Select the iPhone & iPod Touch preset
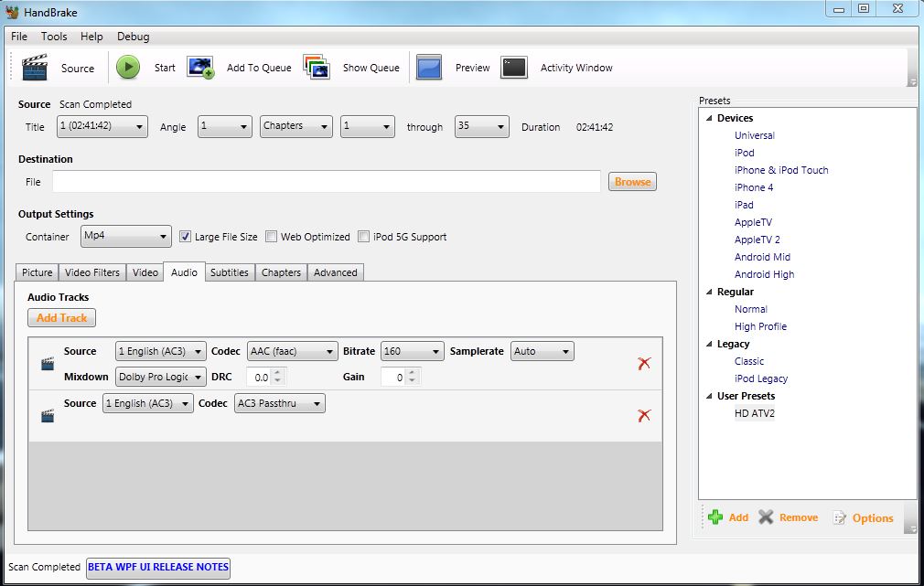Image resolution: width=924 pixels, height=586 pixels. (x=781, y=170)
